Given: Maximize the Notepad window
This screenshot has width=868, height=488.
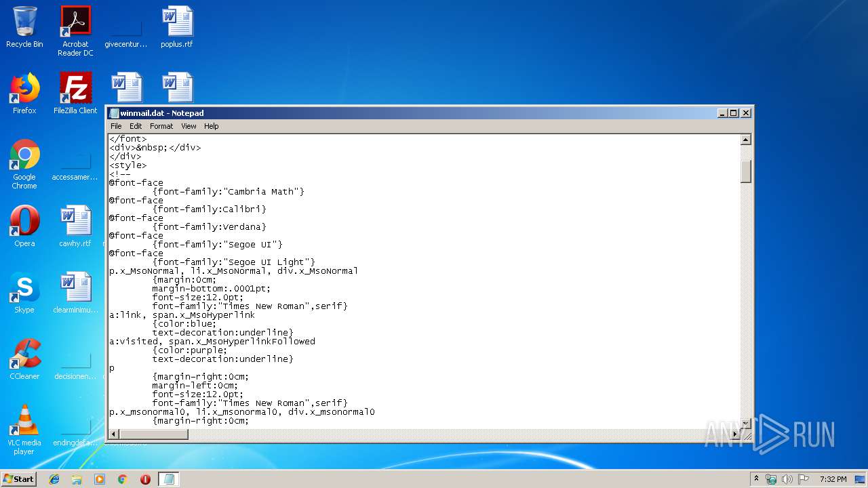Looking at the screenshot, I should coord(734,113).
